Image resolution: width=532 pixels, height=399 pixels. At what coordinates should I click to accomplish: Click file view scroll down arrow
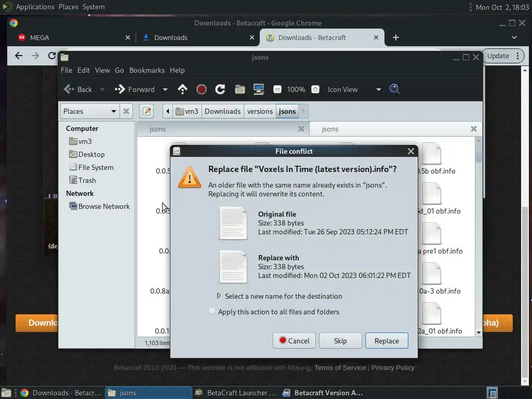tap(478, 333)
